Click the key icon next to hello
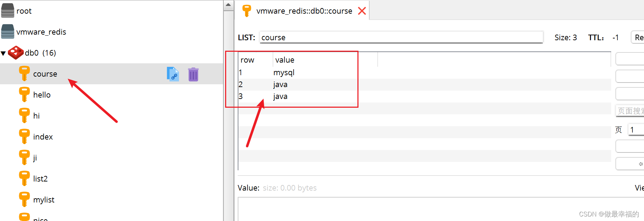This screenshot has width=644, height=221. [x=24, y=95]
